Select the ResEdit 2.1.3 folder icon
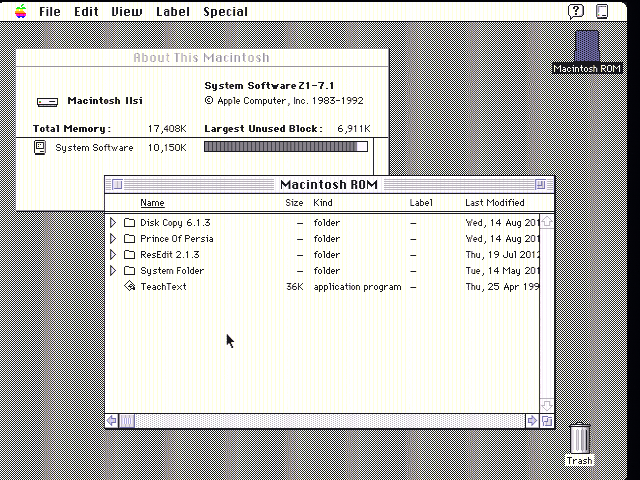 [x=129, y=254]
